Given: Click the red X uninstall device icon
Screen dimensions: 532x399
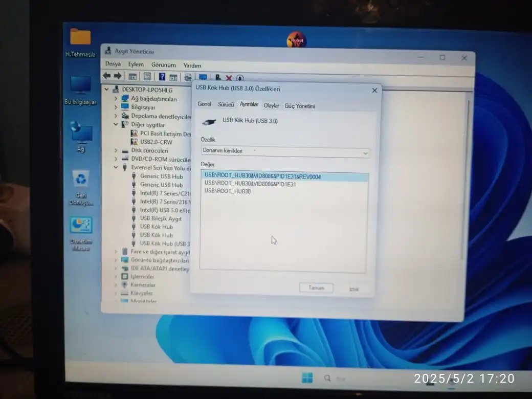Looking at the screenshot, I should [229, 78].
